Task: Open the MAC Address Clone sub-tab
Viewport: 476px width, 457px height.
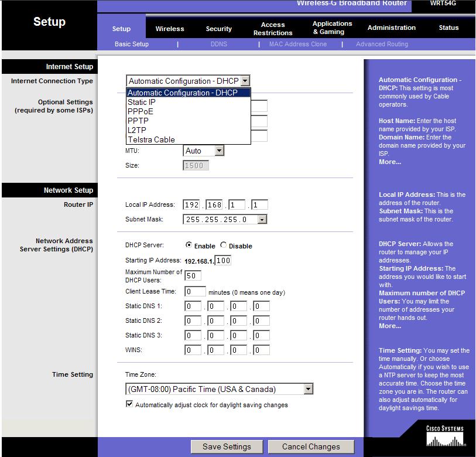Action: (298, 44)
